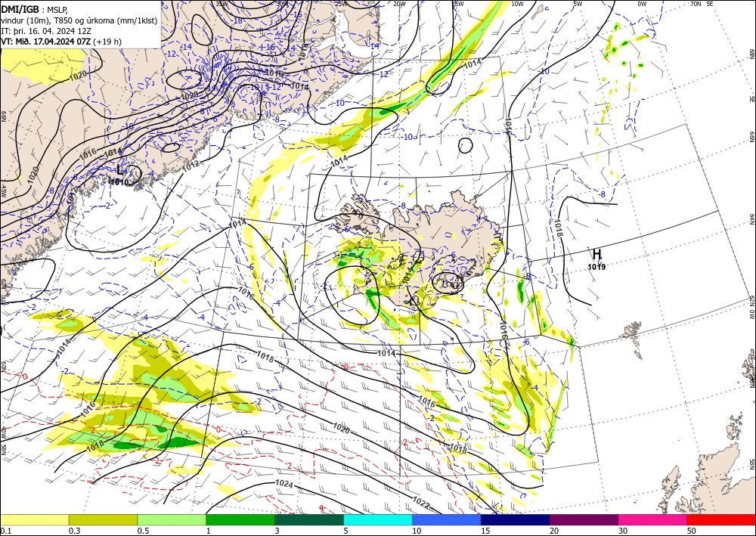Select the purple 20–30 legend swatch
This screenshot has width=756, height=536.
click(x=584, y=520)
